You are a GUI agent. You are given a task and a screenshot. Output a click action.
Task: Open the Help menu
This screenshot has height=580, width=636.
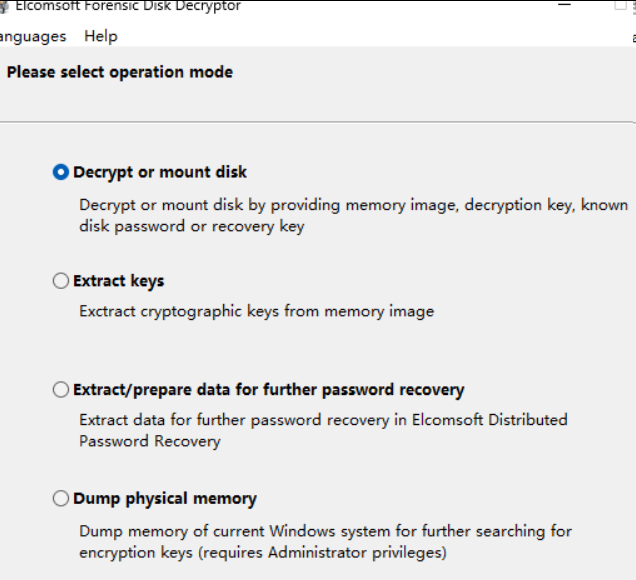click(101, 36)
